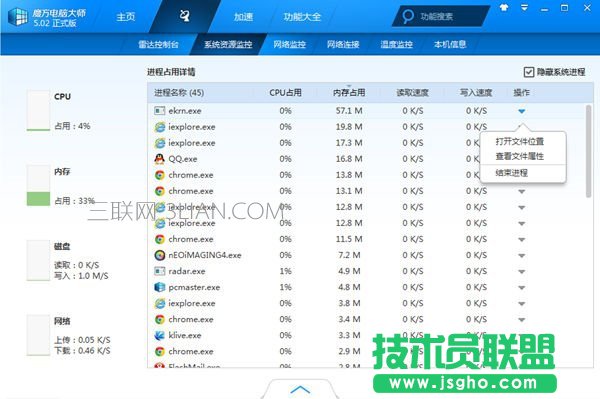Screen dimensions: 600x399
Task: Open the 网络连接 sub-tab
Action: pyautogui.click(x=343, y=44)
